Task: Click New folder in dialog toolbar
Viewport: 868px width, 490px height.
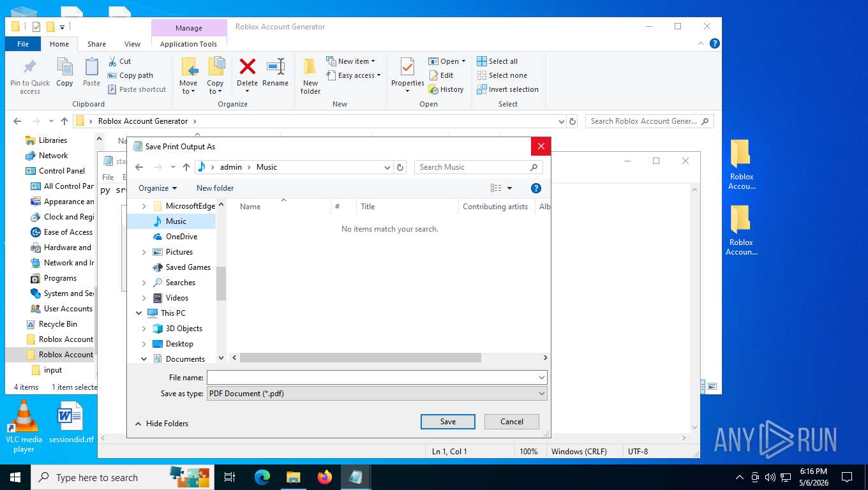Action: point(215,188)
